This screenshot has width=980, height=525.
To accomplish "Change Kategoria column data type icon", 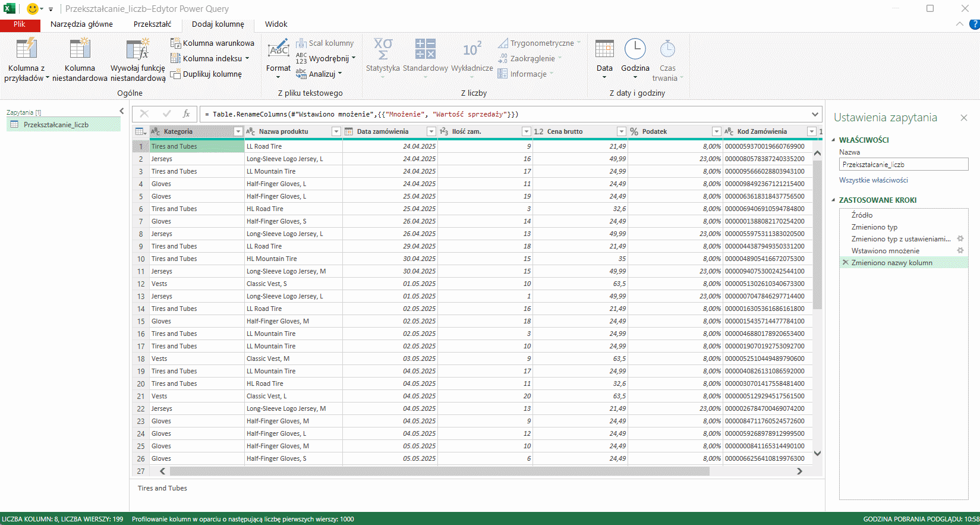I will point(156,131).
